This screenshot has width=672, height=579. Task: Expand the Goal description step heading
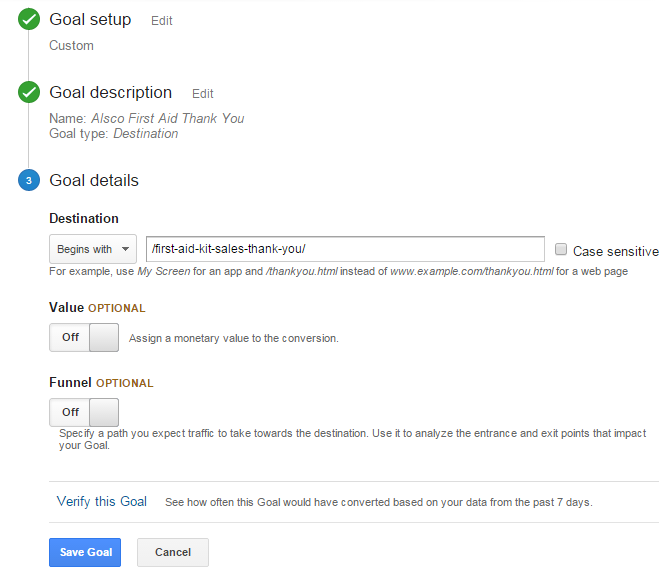click(110, 92)
